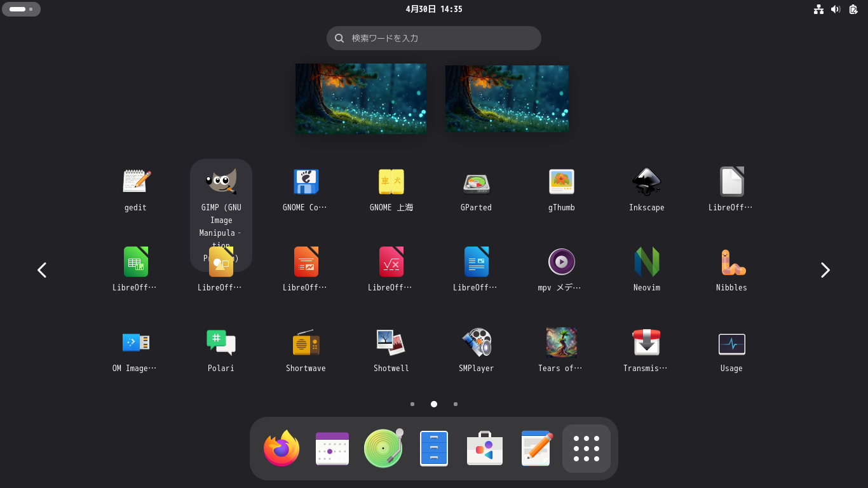Open SMPlayer media player
The height and width of the screenshot is (488, 868).
(476, 342)
